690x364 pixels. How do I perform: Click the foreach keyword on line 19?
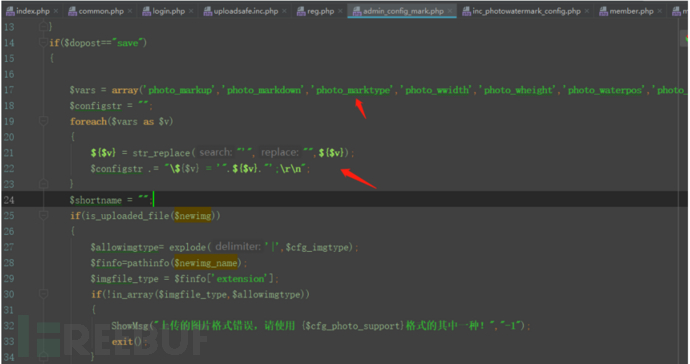(x=88, y=121)
